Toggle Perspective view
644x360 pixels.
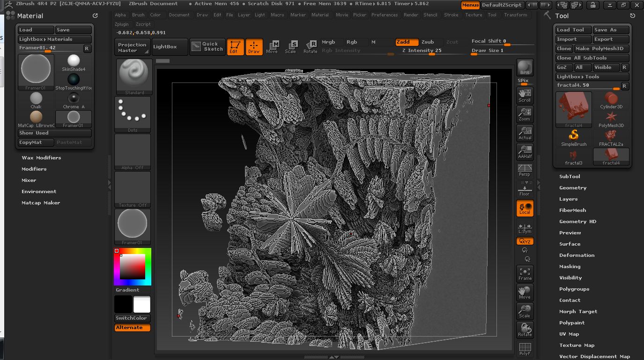pyautogui.click(x=525, y=170)
